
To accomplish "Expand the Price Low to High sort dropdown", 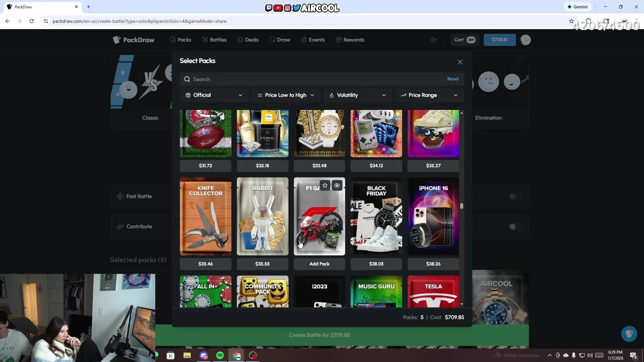I will point(286,95).
